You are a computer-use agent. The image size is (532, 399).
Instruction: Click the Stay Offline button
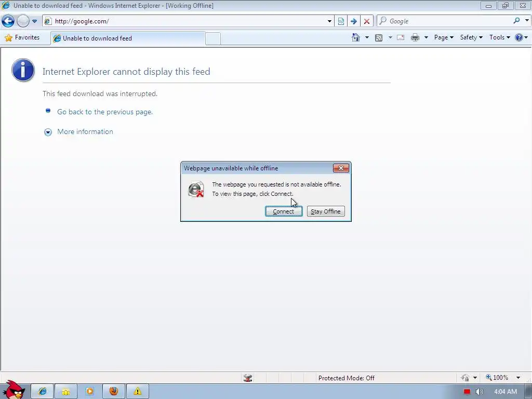(x=326, y=211)
